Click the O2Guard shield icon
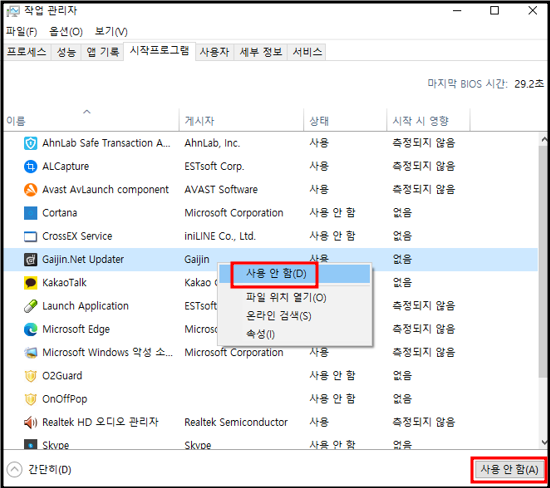Screen dimensions: 550x488 click(31, 376)
